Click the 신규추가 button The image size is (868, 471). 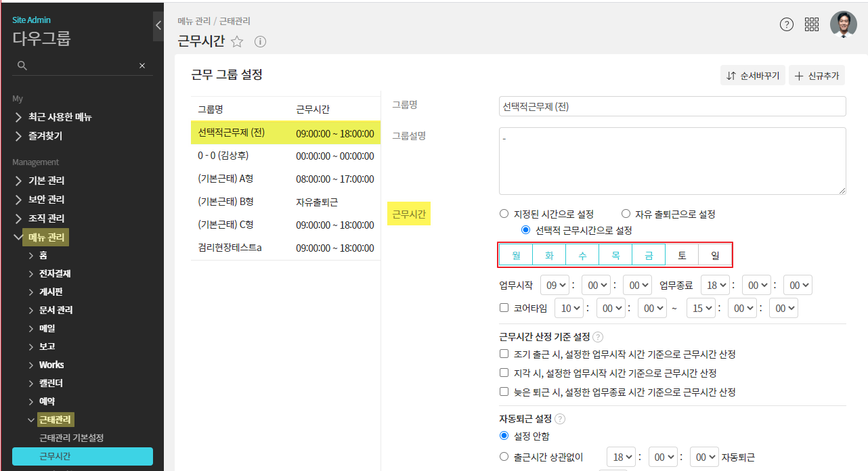[817, 76]
